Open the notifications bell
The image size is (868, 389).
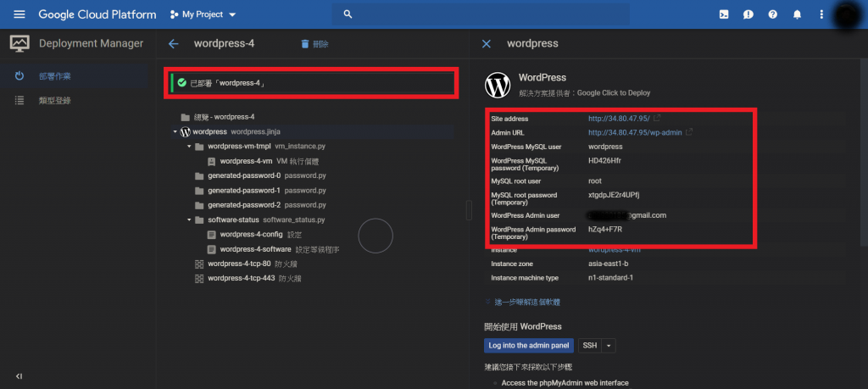797,14
